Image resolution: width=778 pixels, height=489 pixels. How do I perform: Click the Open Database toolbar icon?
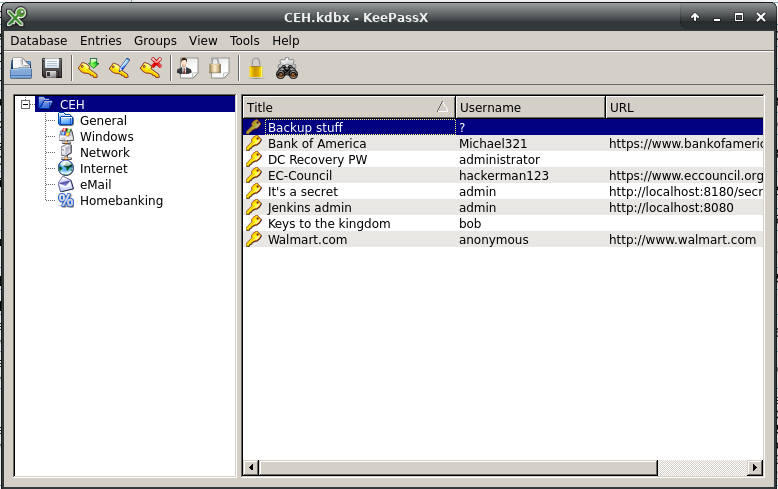(x=22, y=68)
